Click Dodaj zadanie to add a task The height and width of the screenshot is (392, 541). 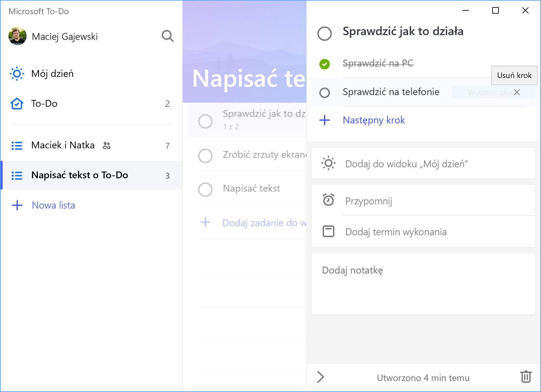point(264,223)
